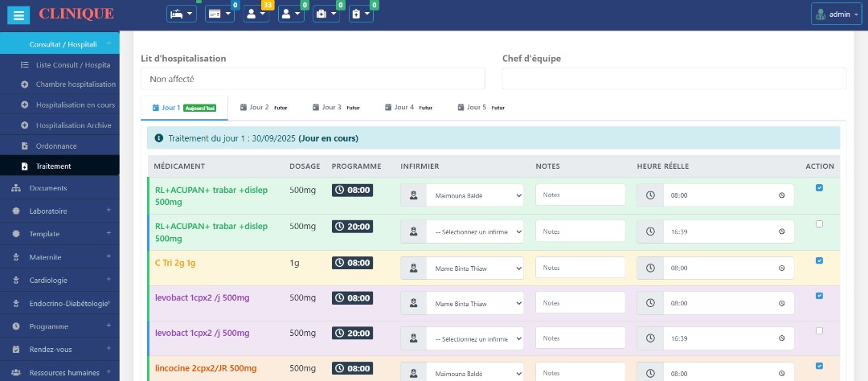The image size is (868, 381).
Task: Open Ordonnance in the sidebar
Action: (56, 146)
